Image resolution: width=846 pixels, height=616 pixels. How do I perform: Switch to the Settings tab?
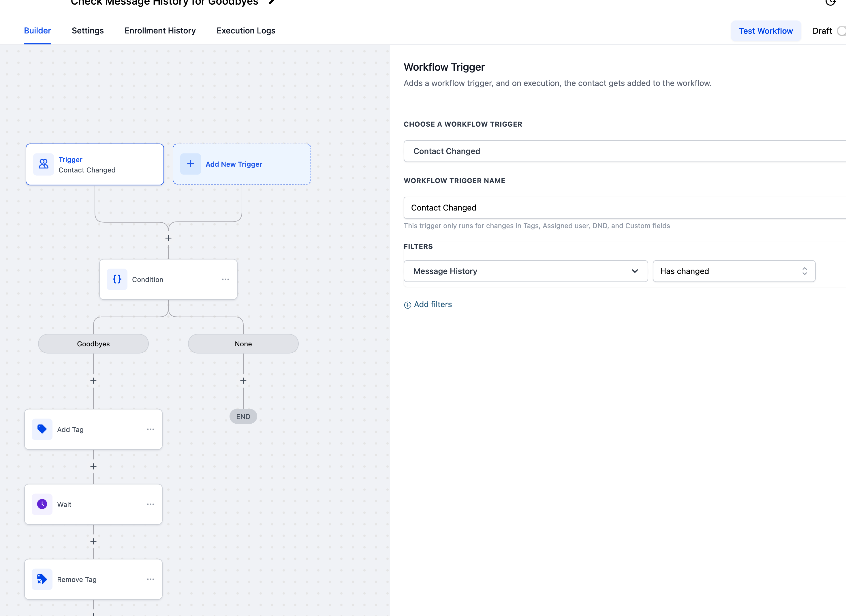click(x=88, y=31)
